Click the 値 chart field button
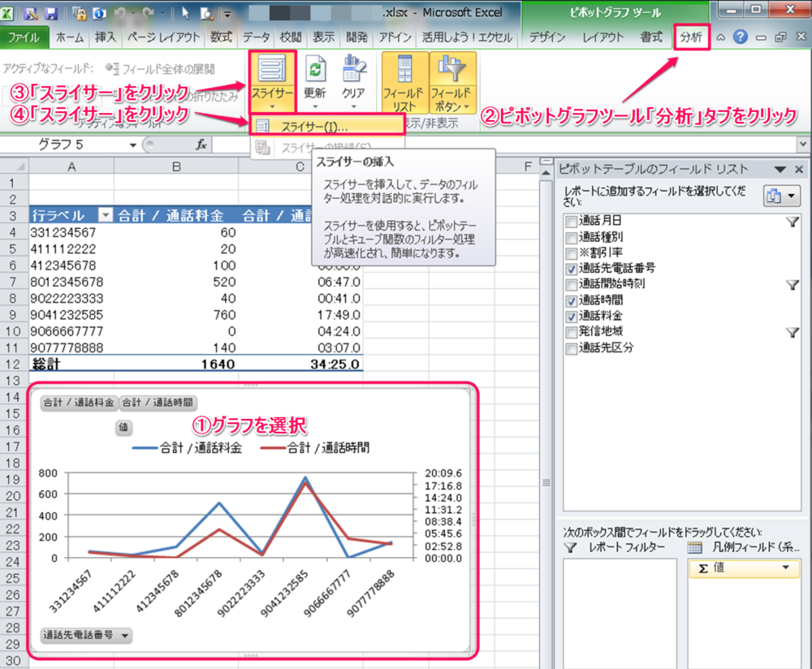812x669 pixels. pos(125,428)
